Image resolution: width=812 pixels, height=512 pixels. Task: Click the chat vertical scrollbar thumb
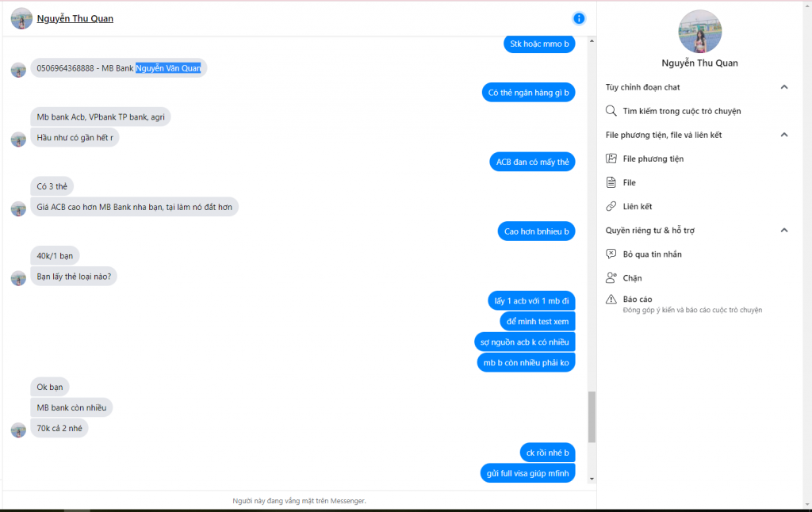coord(592,417)
